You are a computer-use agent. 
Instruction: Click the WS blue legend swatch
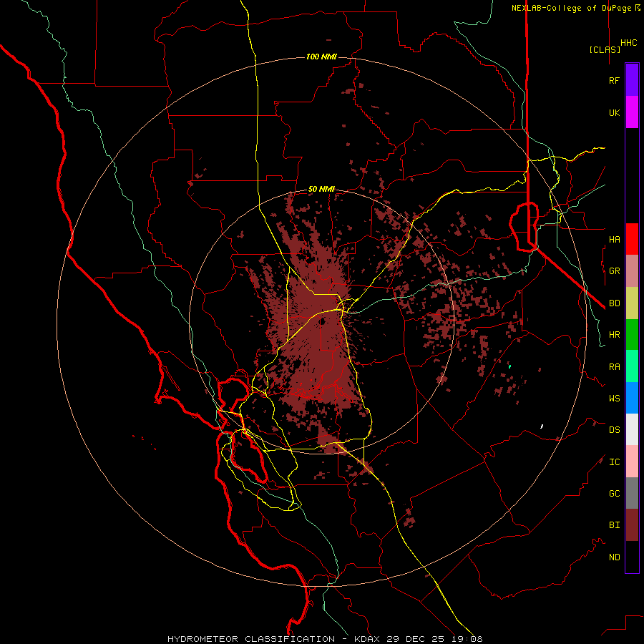coord(632,398)
